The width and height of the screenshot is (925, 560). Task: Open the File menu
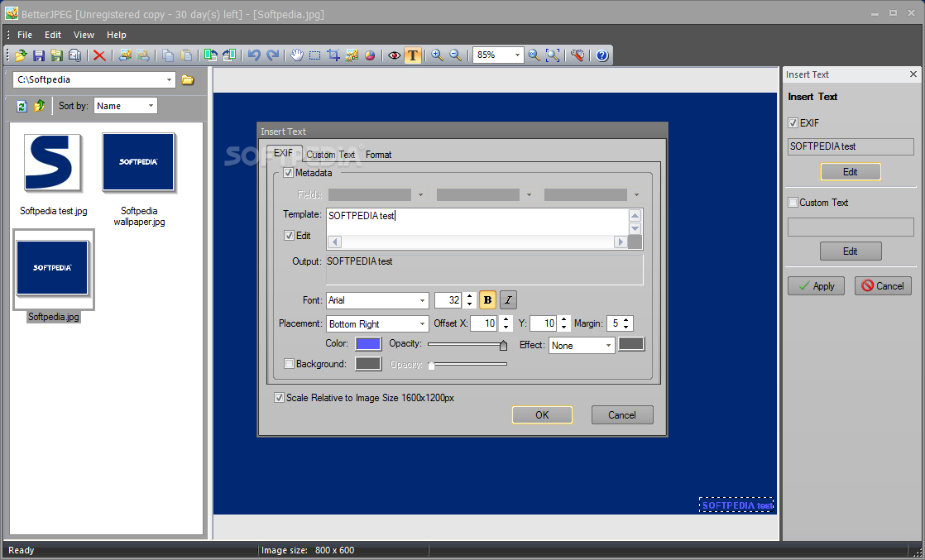(25, 35)
